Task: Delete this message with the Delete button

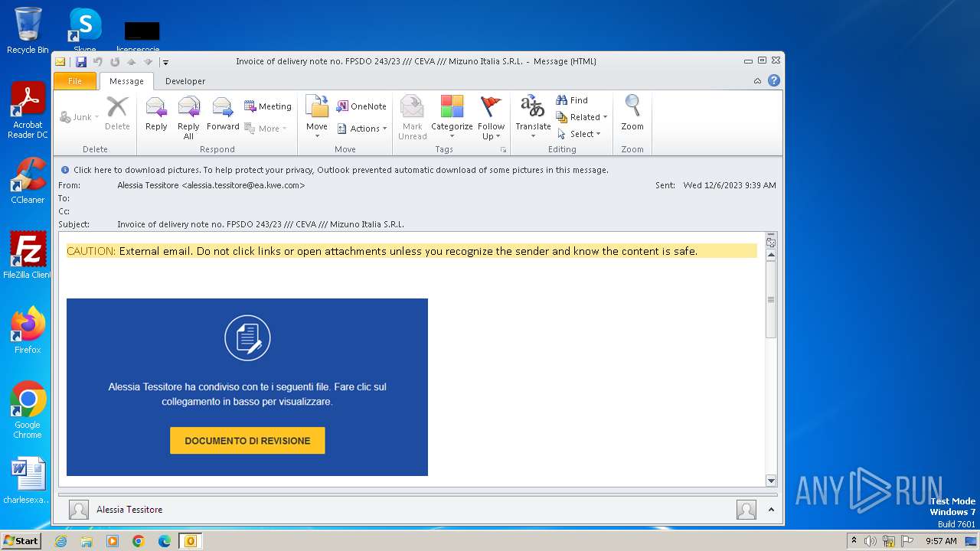Action: point(117,114)
